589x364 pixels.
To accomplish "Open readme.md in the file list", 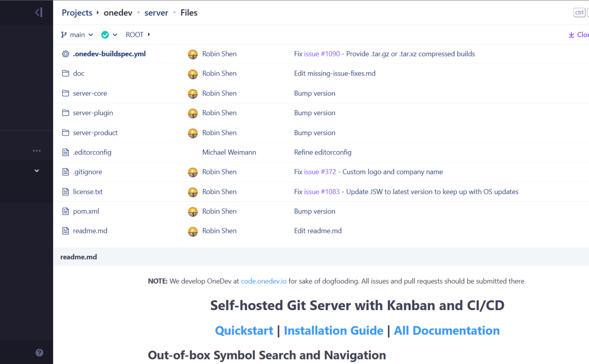I will 90,231.
